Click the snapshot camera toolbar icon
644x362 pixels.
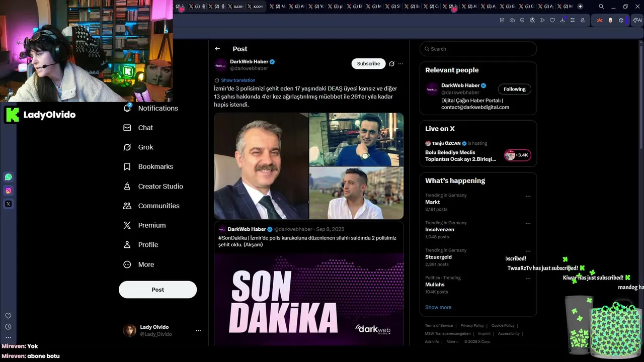pyautogui.click(x=512, y=20)
